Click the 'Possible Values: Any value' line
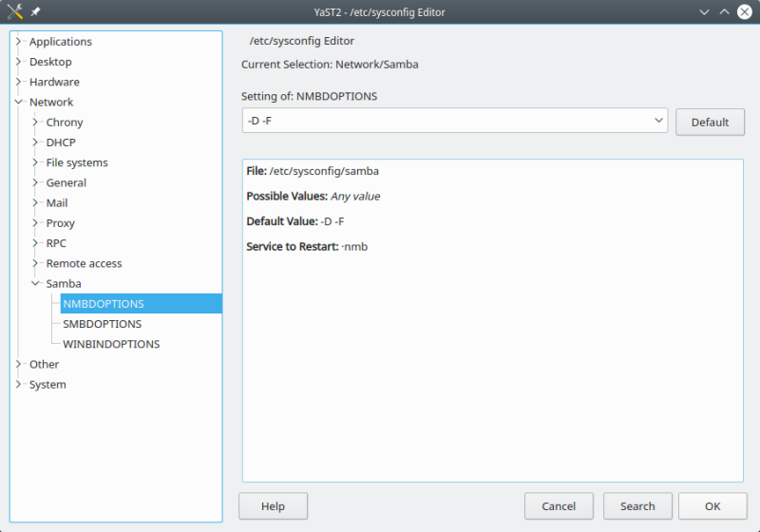 tap(313, 197)
